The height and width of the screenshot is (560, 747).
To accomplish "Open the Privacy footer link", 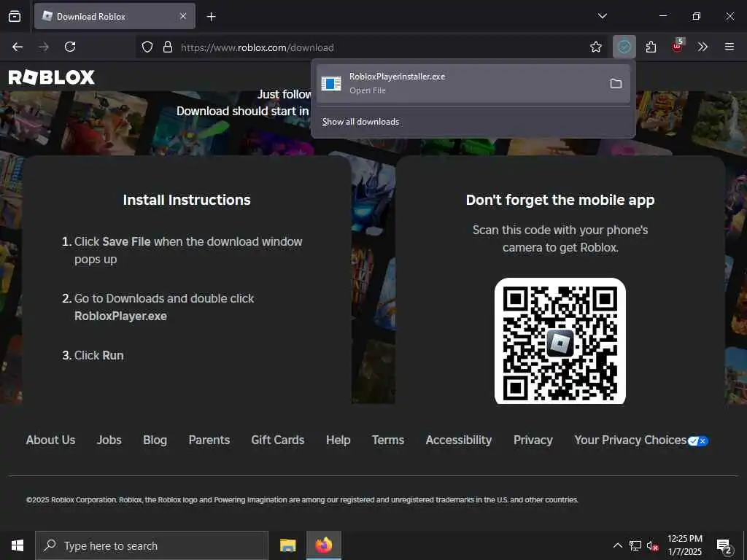I will pos(533,440).
